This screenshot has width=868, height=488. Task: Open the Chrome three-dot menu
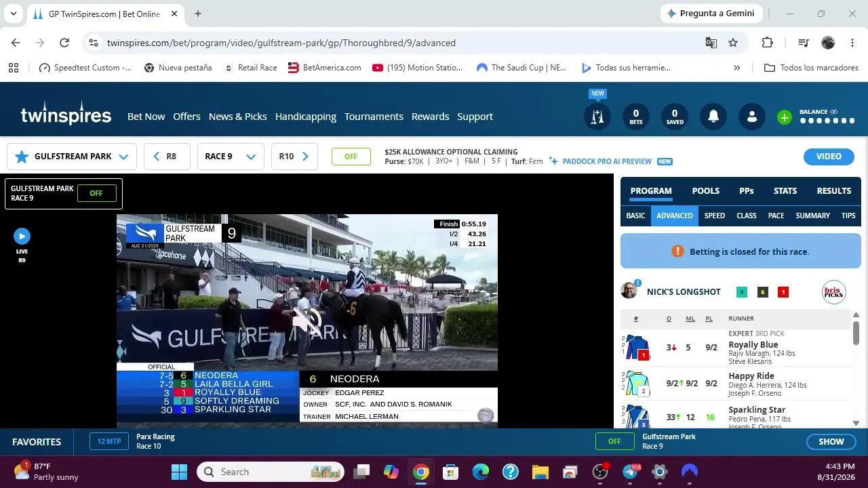pos(852,43)
